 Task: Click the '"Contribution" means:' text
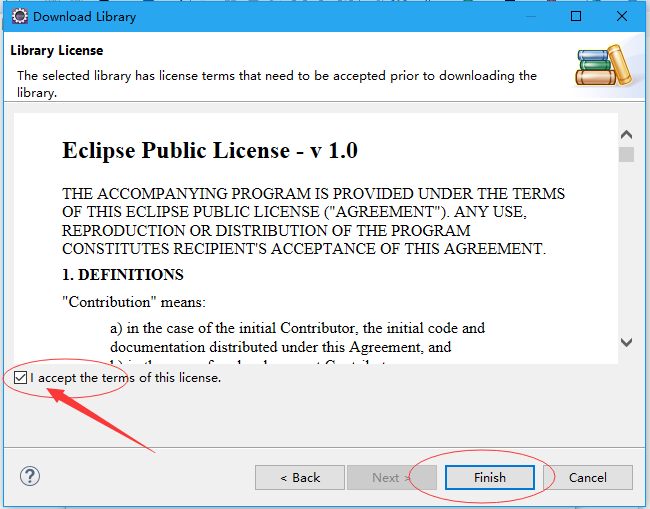tap(133, 302)
